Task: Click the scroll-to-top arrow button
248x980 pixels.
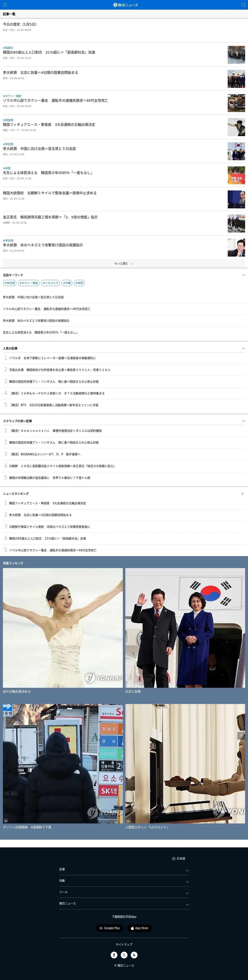Action: [241, 736]
